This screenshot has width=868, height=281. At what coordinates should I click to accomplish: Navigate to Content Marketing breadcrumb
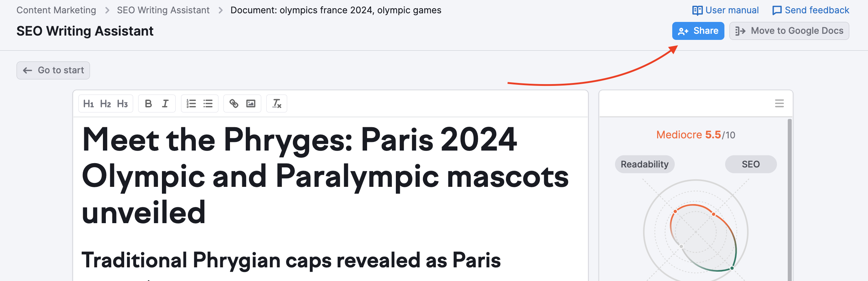pyautogui.click(x=56, y=10)
